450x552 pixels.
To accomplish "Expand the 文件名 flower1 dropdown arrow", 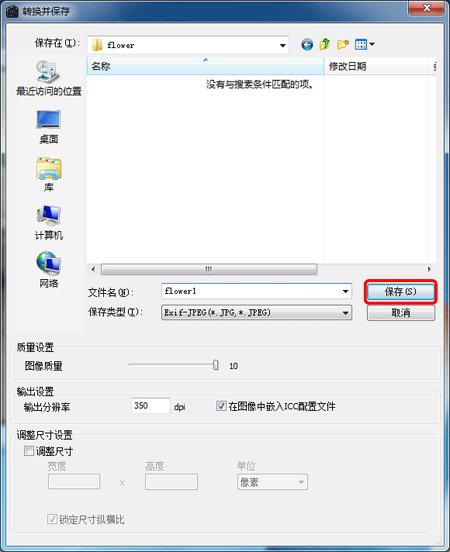I will pyautogui.click(x=345, y=291).
